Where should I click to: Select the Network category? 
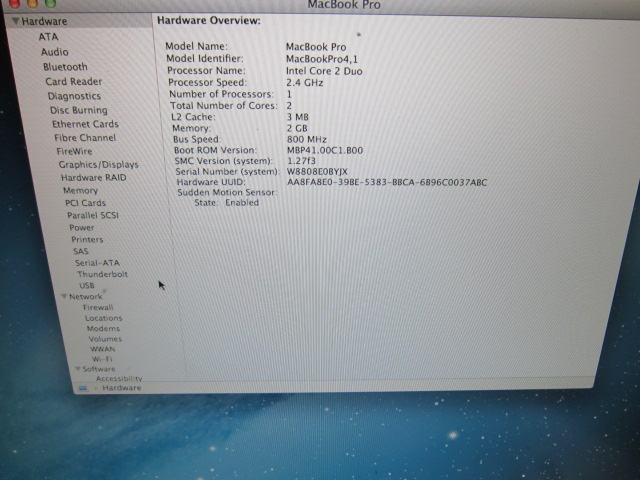(x=86, y=297)
